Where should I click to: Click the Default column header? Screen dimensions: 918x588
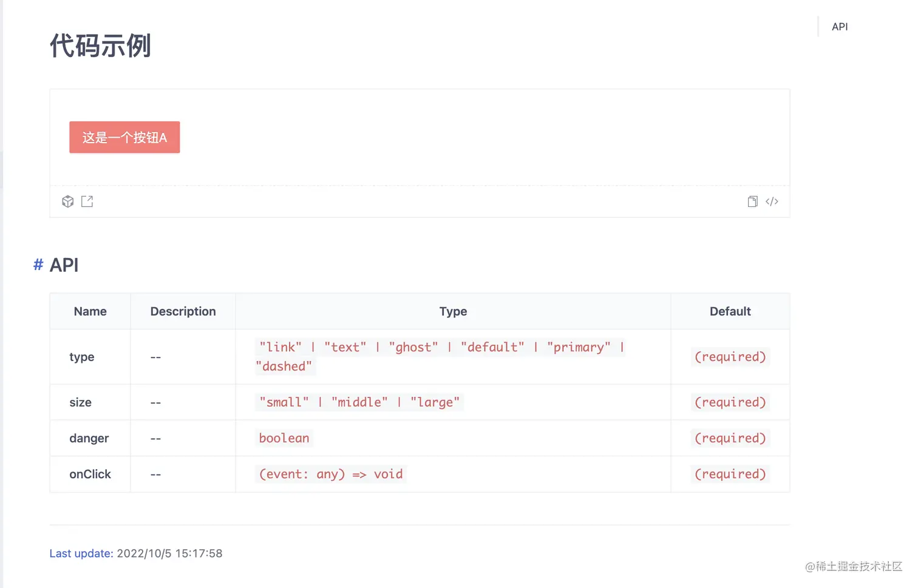tap(730, 311)
